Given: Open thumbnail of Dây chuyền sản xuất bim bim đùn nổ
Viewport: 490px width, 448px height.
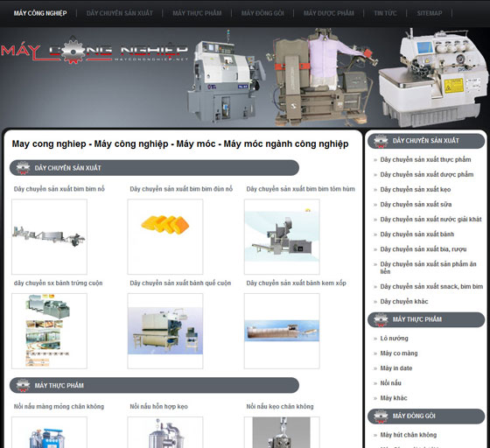Looking at the screenshot, I should tap(165, 237).
